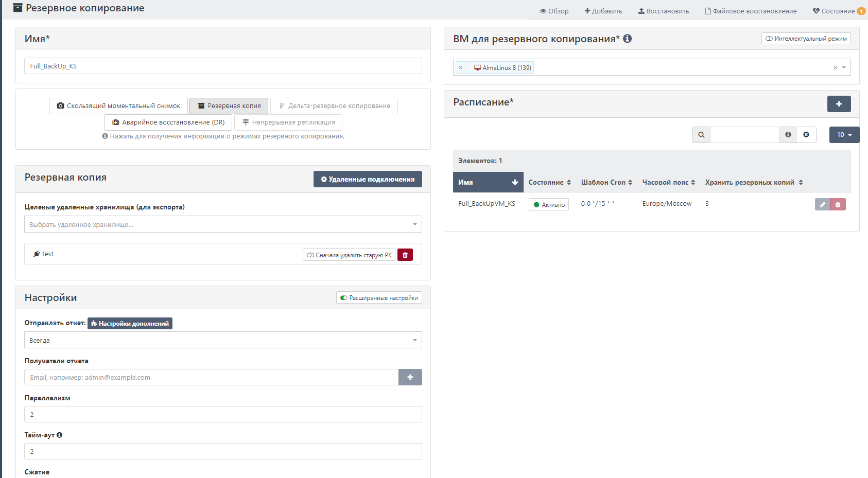Add new schedule with plus button

point(839,104)
